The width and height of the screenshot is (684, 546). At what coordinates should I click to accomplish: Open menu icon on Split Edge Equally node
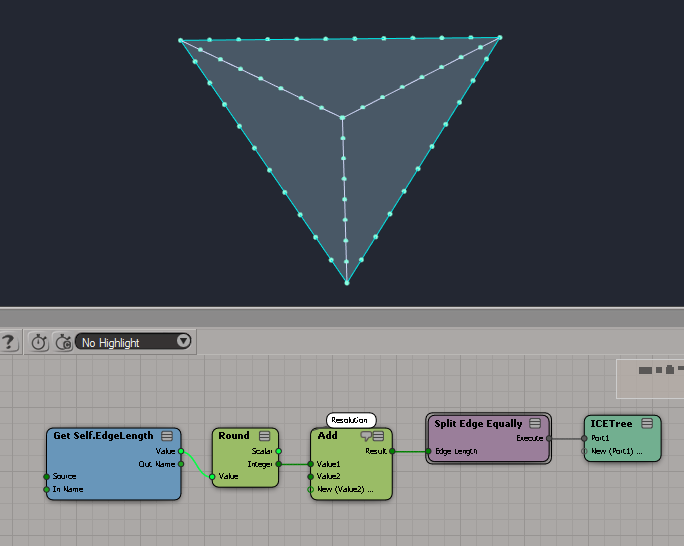click(535, 424)
